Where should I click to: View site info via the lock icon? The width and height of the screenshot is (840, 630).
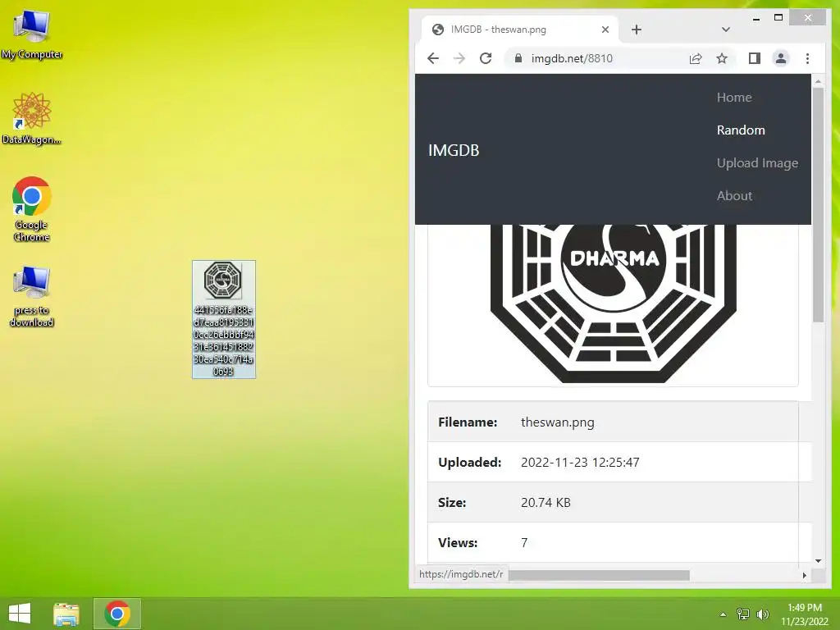click(518, 58)
